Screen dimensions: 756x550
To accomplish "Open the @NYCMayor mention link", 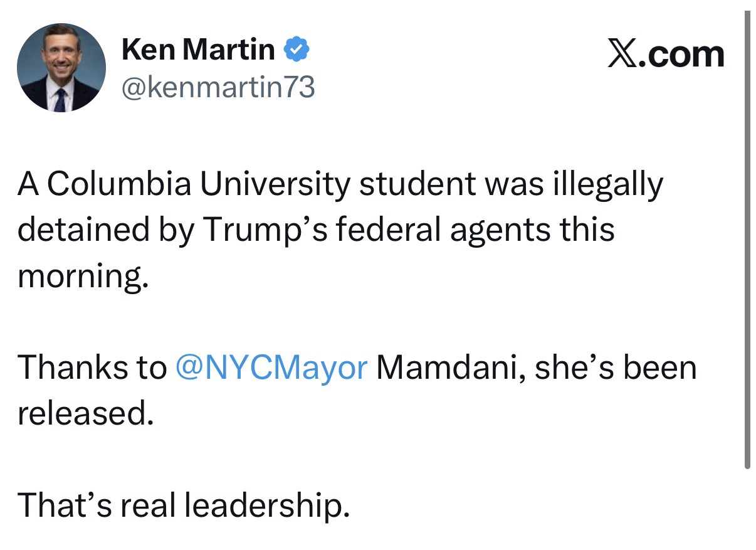I will [x=271, y=367].
